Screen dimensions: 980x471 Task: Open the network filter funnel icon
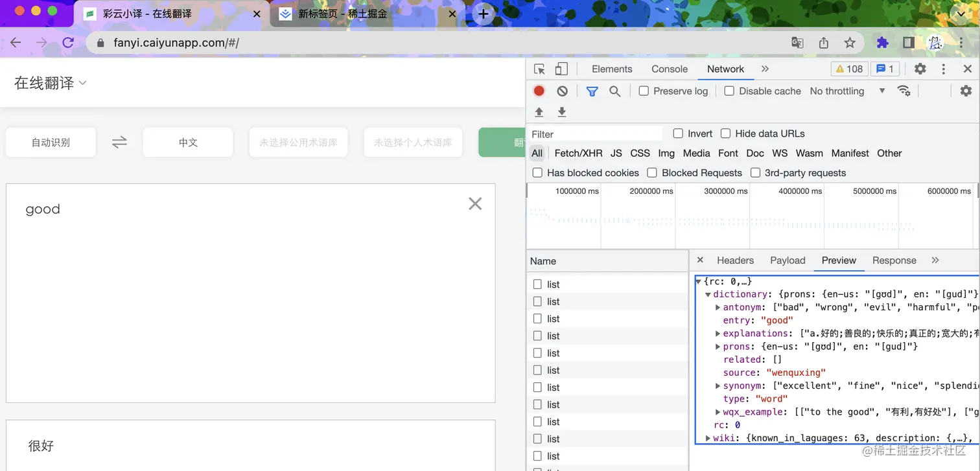coord(591,91)
